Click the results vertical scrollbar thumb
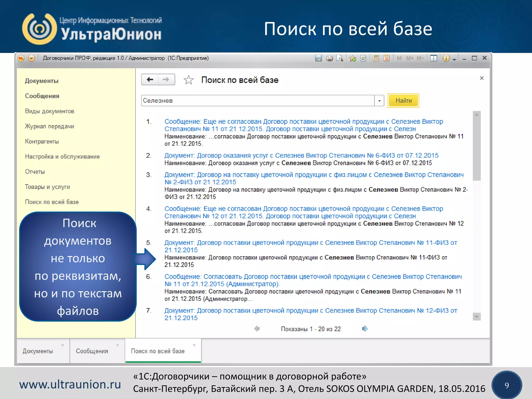The width and height of the screenshot is (532, 399). coord(477,149)
